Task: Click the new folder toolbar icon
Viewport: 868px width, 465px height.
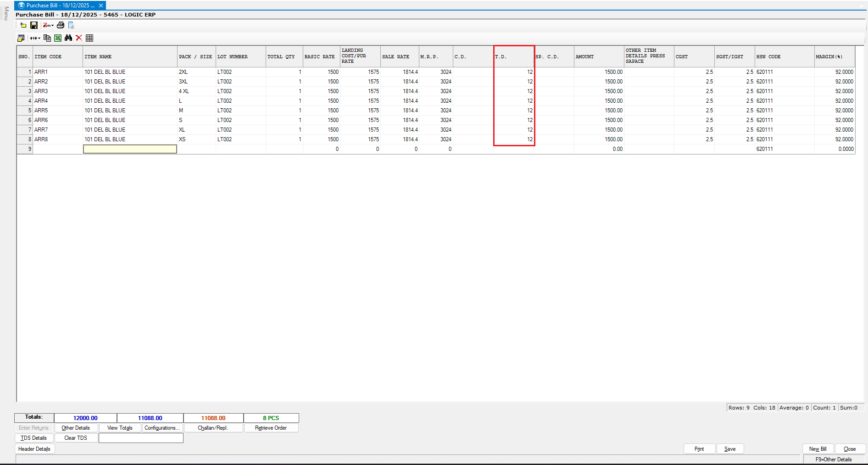Action: [23, 25]
